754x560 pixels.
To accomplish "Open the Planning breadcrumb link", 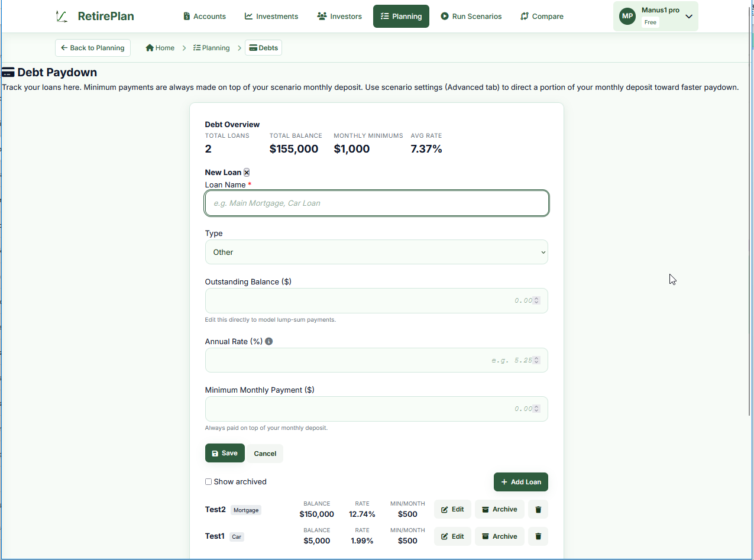I will point(212,48).
